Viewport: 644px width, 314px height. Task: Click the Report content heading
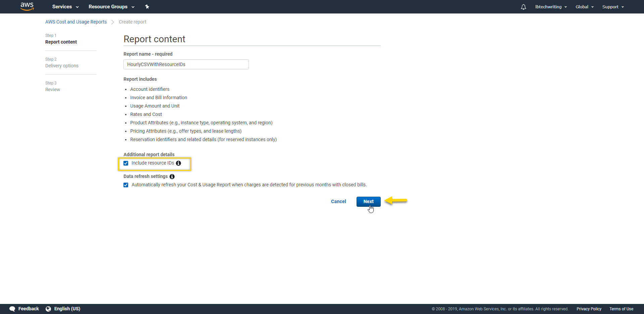tap(154, 39)
